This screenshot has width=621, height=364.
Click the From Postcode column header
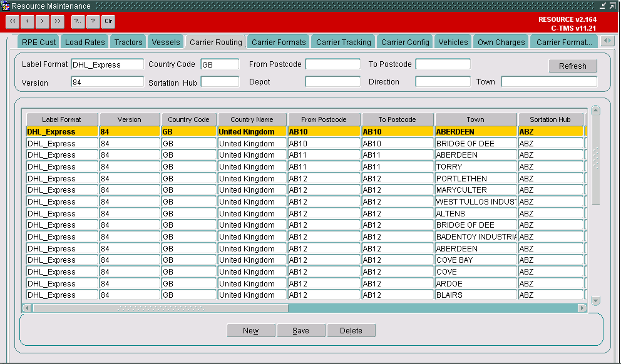[x=324, y=119]
